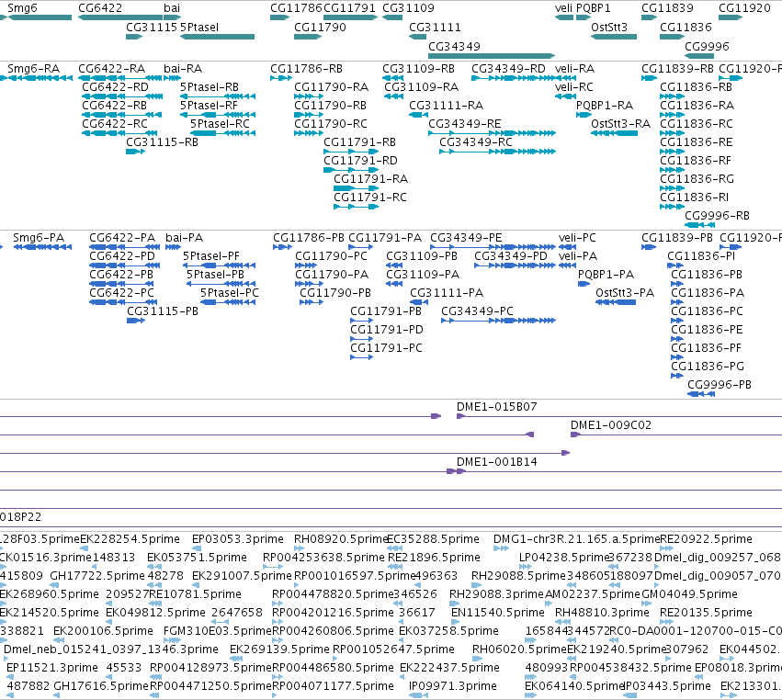Select clone DME1-001B14
This screenshot has height=700, width=782.
pos(497,462)
